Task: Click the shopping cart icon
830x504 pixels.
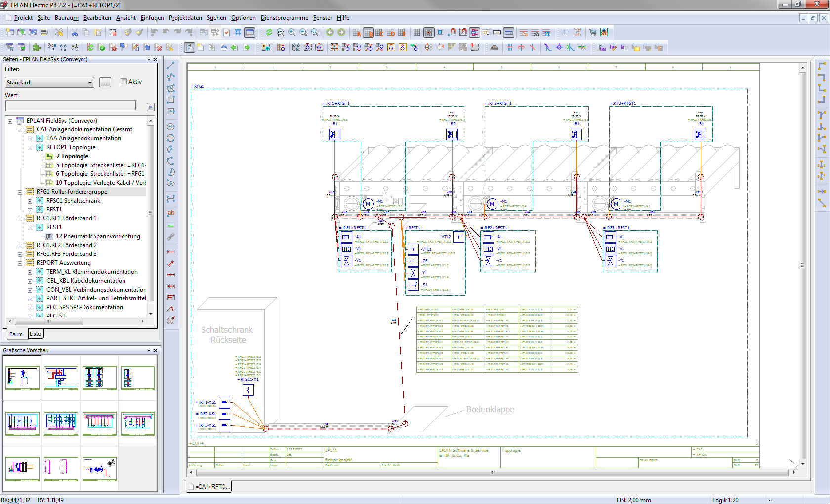Action: click(592, 33)
